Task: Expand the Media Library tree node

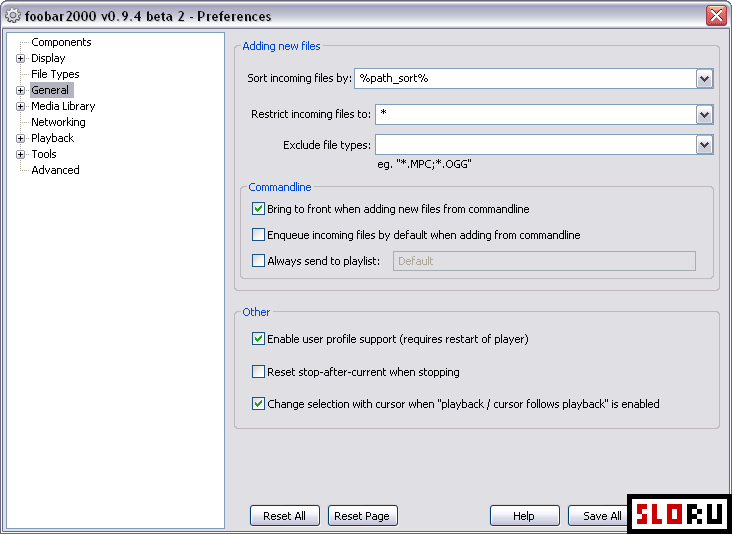Action: (20, 106)
